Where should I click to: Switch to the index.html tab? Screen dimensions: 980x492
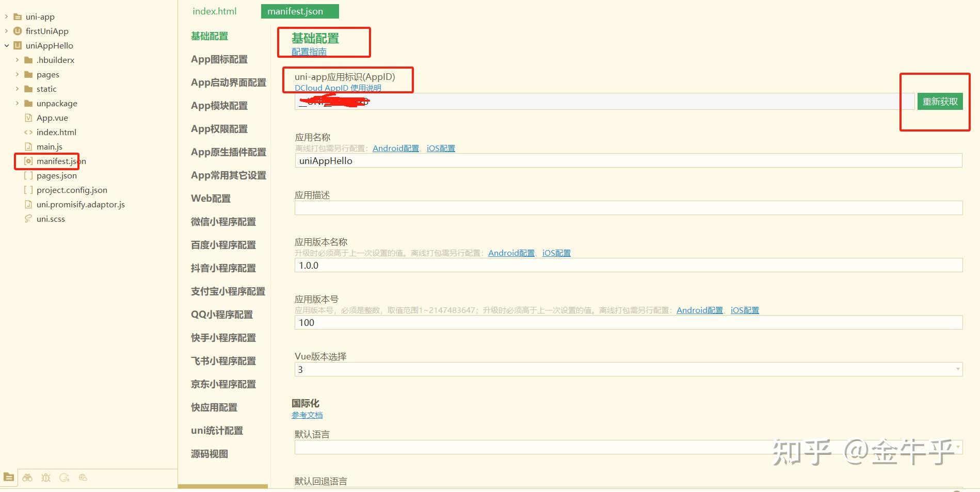214,11
